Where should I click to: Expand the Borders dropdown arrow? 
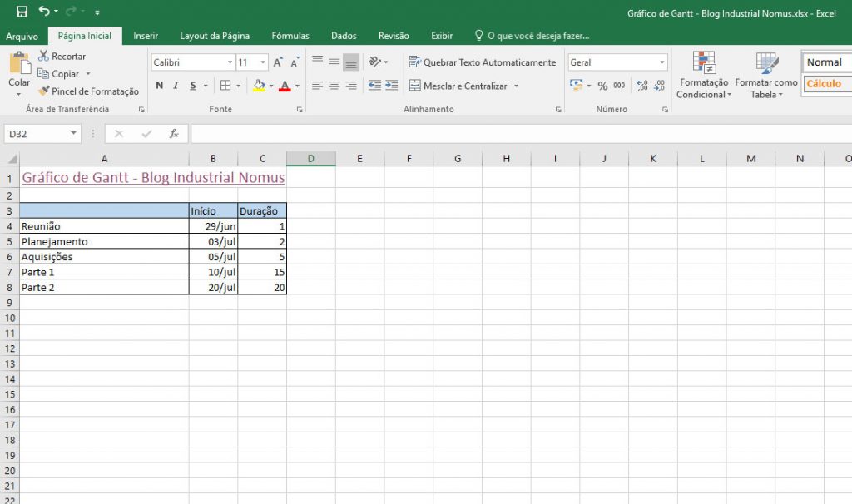[x=238, y=86]
